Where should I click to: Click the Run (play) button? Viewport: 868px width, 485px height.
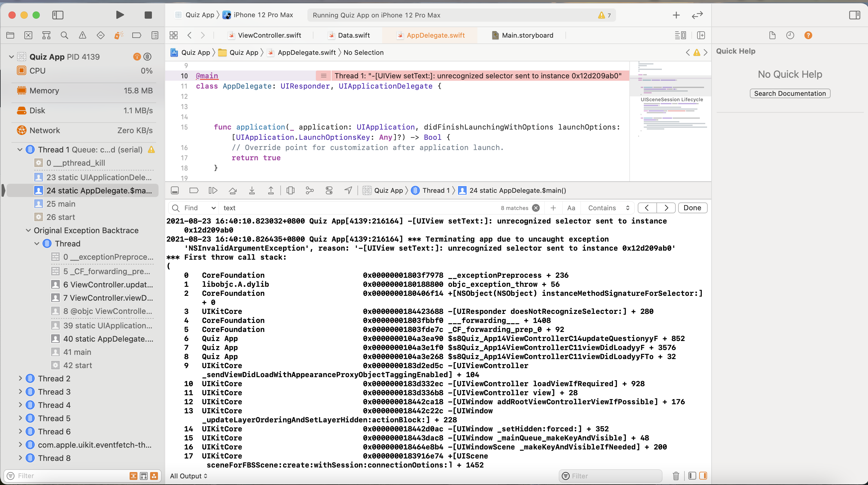pyautogui.click(x=120, y=15)
